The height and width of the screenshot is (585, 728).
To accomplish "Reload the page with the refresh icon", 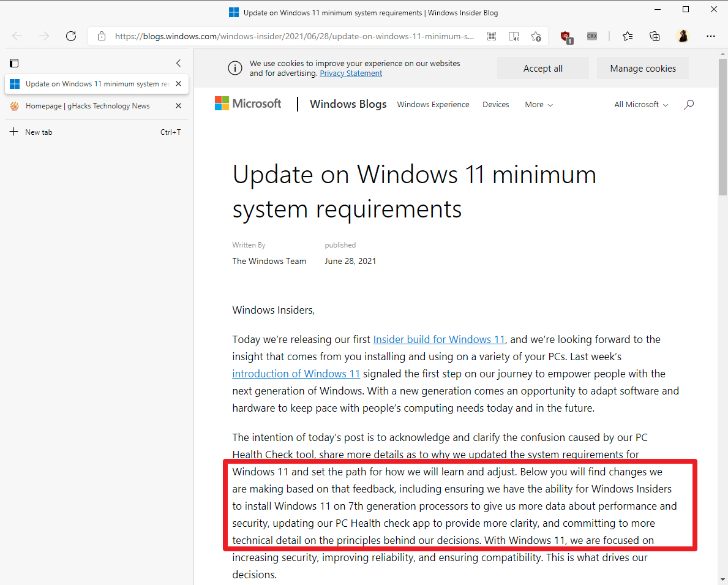I will coord(71,36).
